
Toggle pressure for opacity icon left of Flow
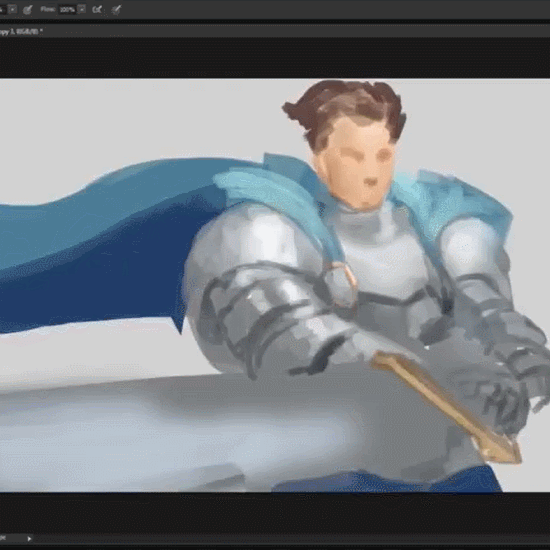[x=27, y=9]
